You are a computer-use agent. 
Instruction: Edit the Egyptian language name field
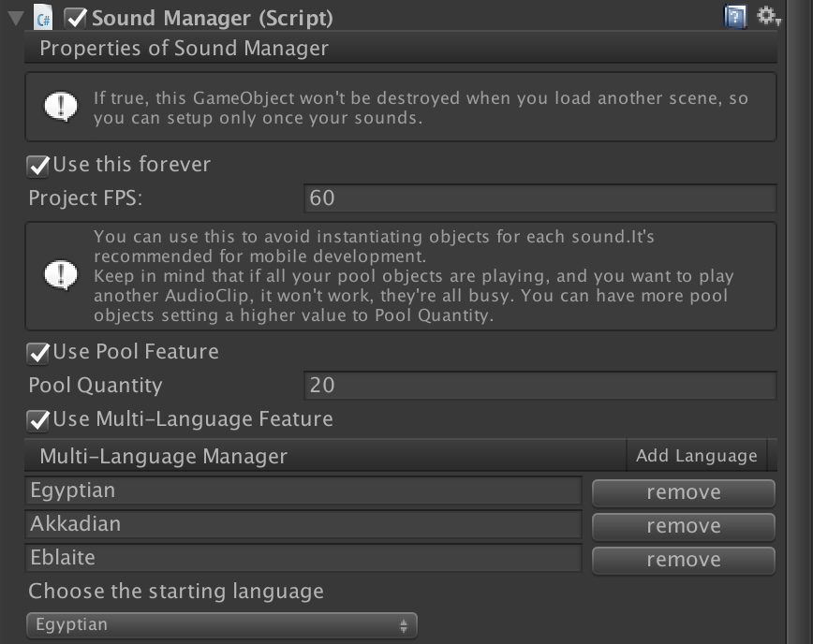tap(303, 490)
